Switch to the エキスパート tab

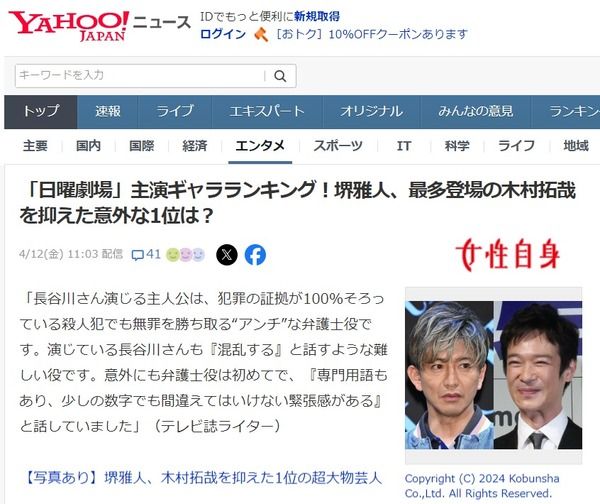click(267, 111)
